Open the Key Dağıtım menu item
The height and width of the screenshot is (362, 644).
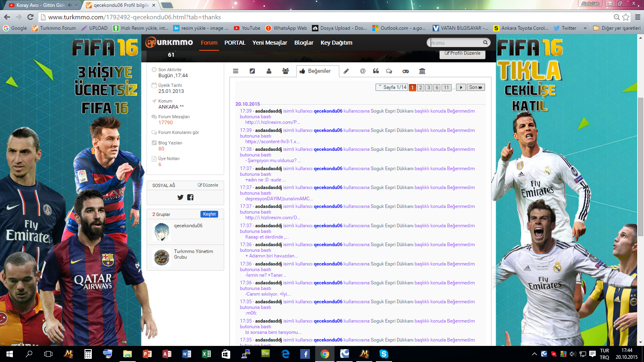(336, 43)
